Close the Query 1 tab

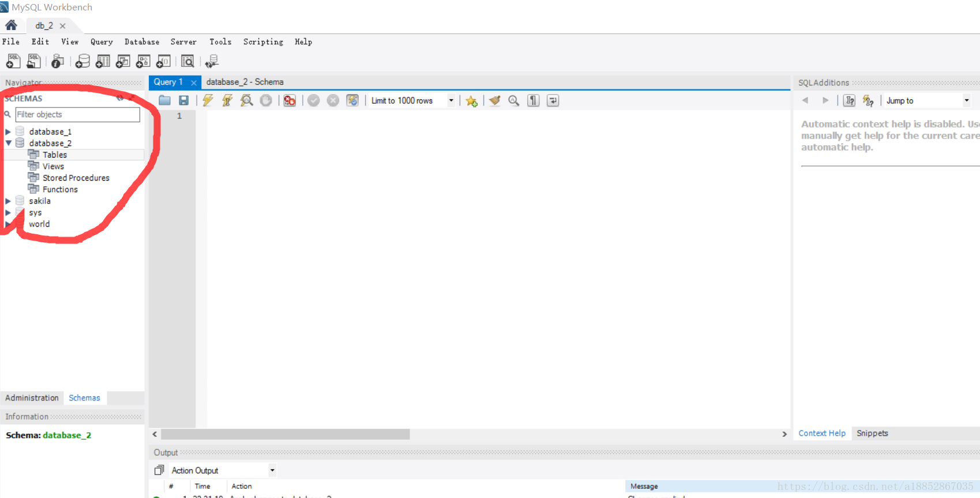tap(194, 83)
